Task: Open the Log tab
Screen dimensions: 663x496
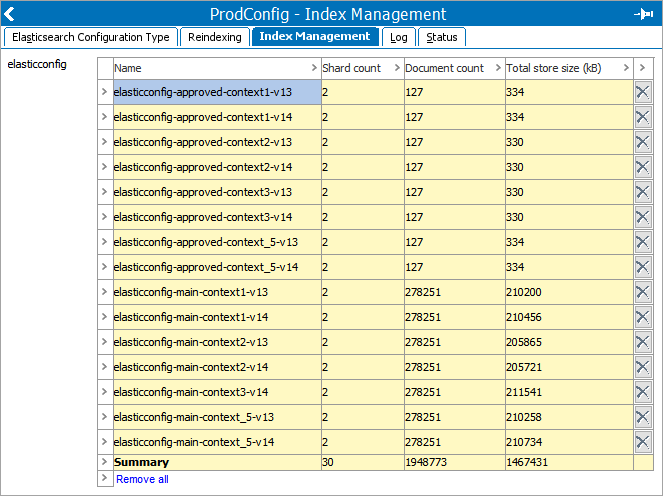Action: click(x=398, y=37)
